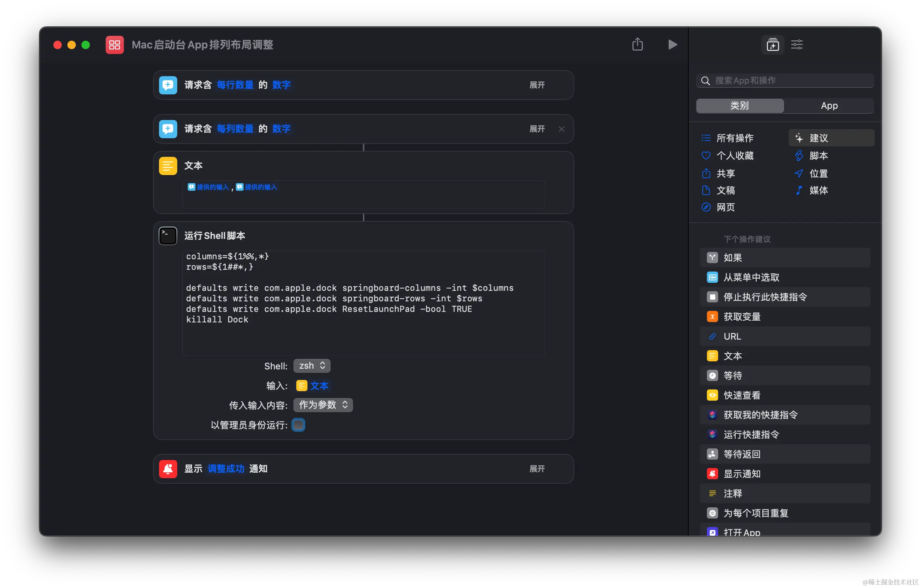Click the 搜索 App 和操作 search field
The height and width of the screenshot is (588, 921).
[x=788, y=81]
